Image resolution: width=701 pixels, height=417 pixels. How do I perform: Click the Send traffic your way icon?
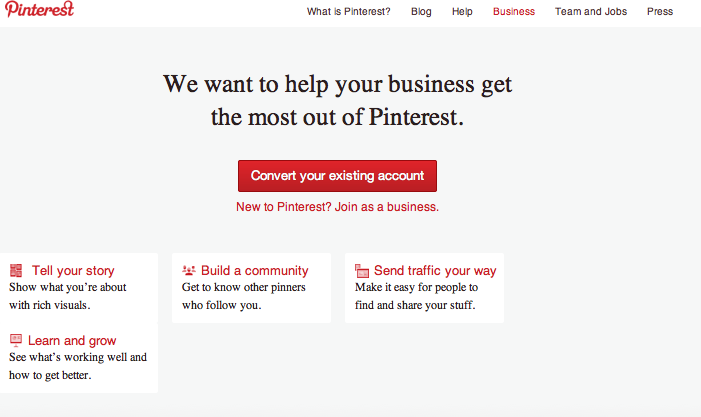coord(362,270)
